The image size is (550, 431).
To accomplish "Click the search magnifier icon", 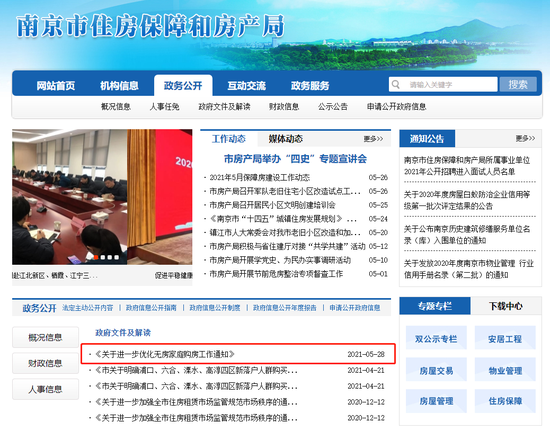I will pos(396,85).
